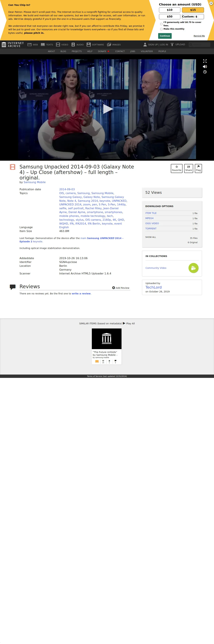Click the Continue donation button
This screenshot has width=214, height=644.
[165, 36]
